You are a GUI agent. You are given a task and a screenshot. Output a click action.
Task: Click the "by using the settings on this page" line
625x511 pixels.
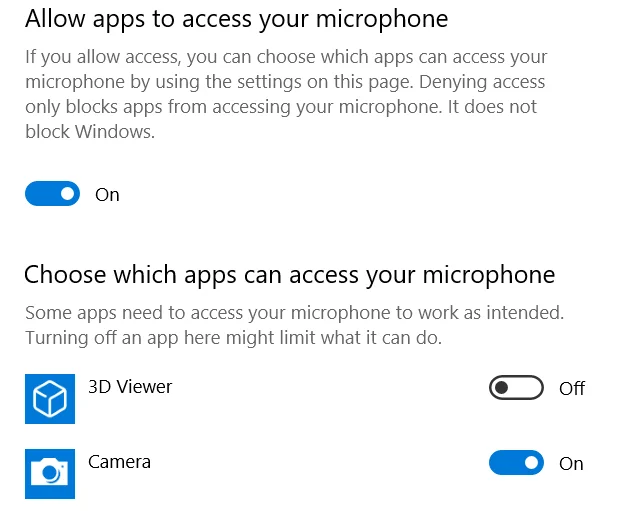pos(284,82)
